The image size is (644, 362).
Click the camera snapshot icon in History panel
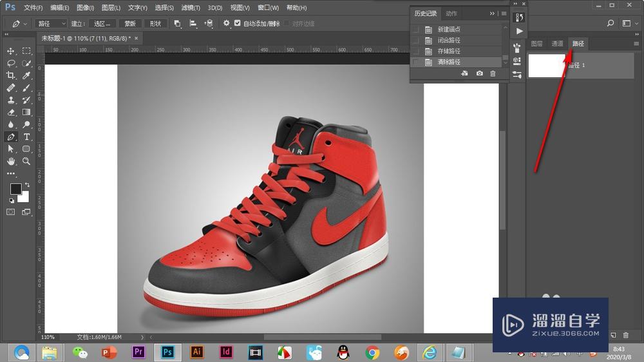480,74
